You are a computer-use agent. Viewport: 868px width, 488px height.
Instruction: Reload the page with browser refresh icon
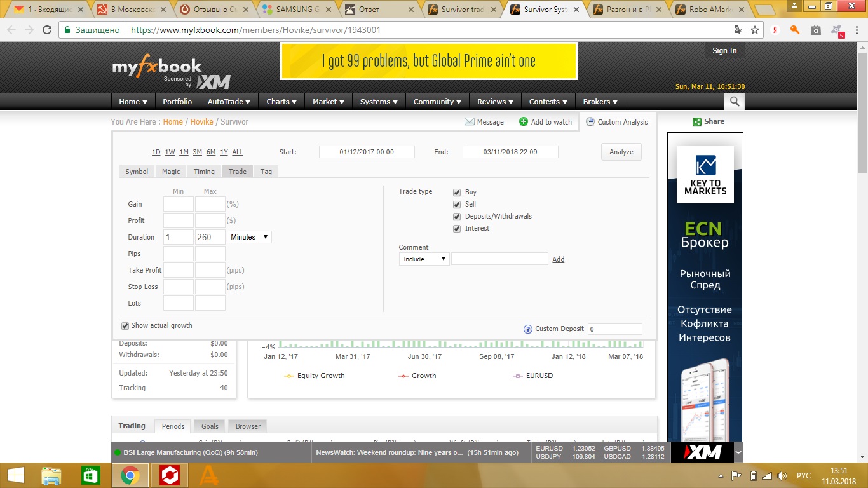tap(47, 30)
